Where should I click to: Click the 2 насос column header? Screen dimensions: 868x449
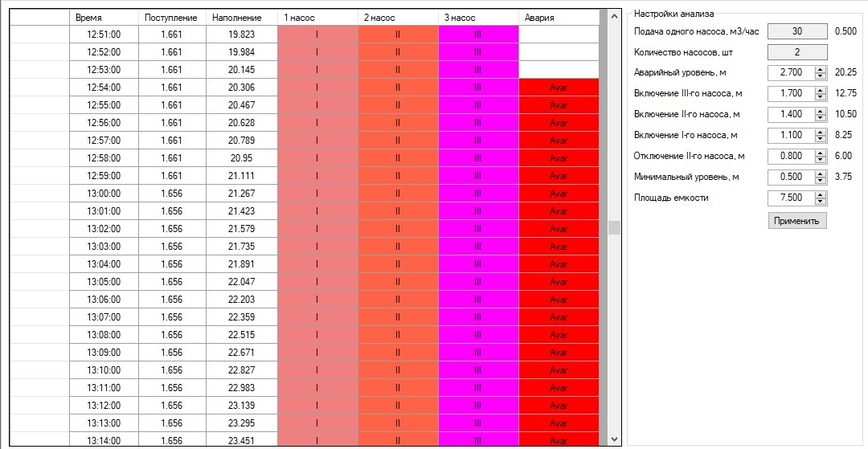click(398, 18)
